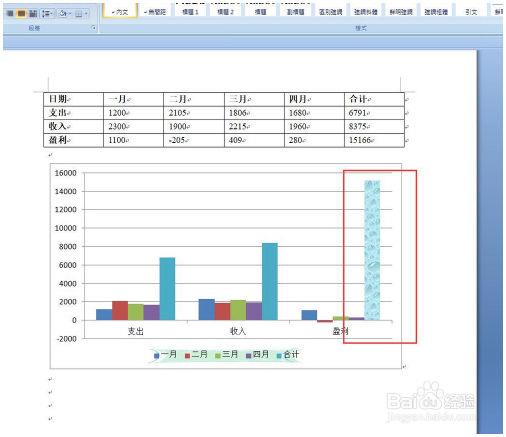
Task: Apply the 標題 1 heading style
Action: pyautogui.click(x=190, y=11)
